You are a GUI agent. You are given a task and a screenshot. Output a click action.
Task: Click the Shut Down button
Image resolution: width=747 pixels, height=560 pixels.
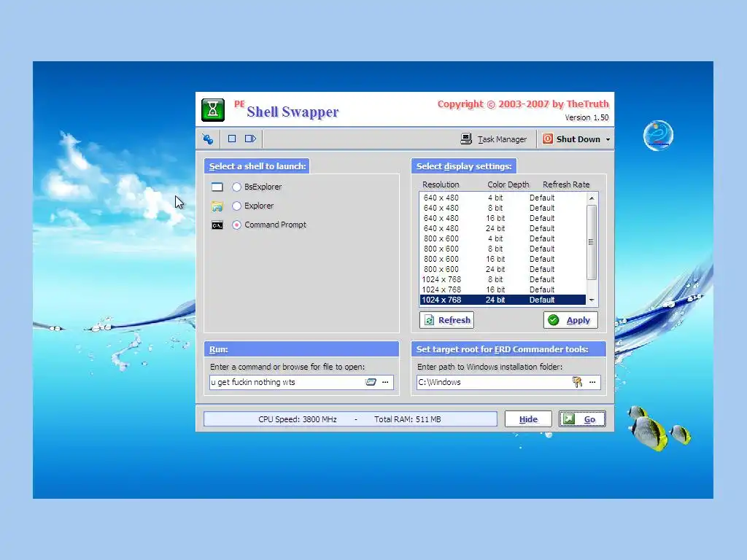coord(572,139)
